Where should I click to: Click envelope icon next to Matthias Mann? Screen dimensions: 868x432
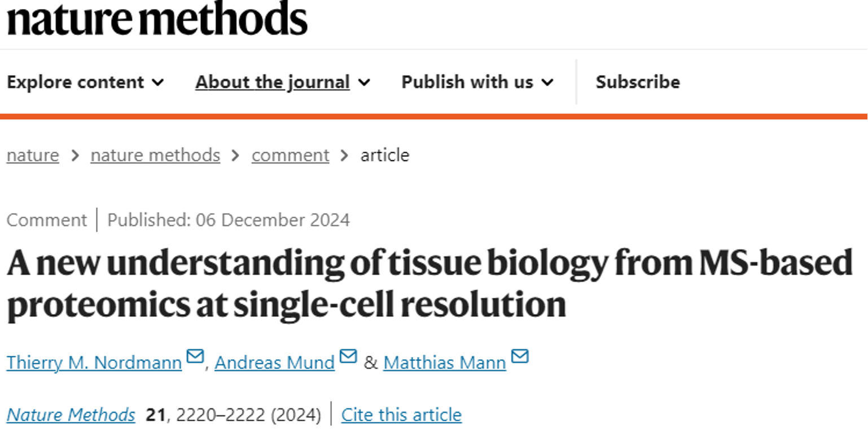(519, 356)
